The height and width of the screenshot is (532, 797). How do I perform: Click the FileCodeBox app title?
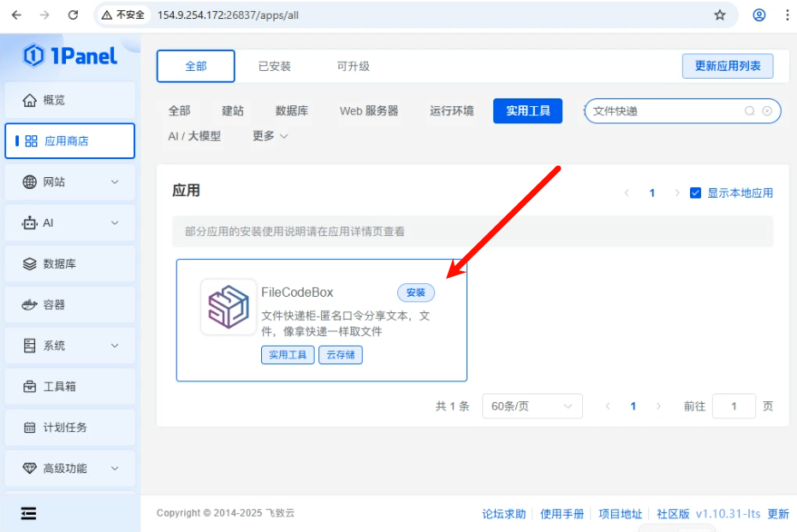pos(297,293)
